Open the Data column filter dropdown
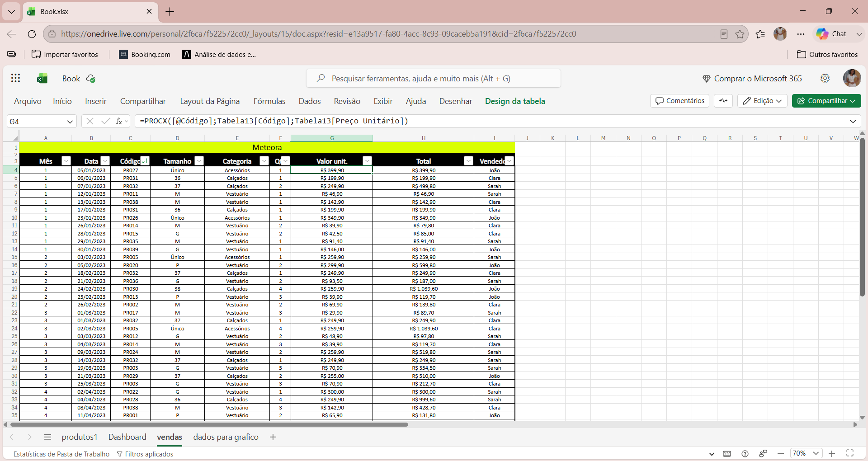868x461 pixels. (x=105, y=161)
